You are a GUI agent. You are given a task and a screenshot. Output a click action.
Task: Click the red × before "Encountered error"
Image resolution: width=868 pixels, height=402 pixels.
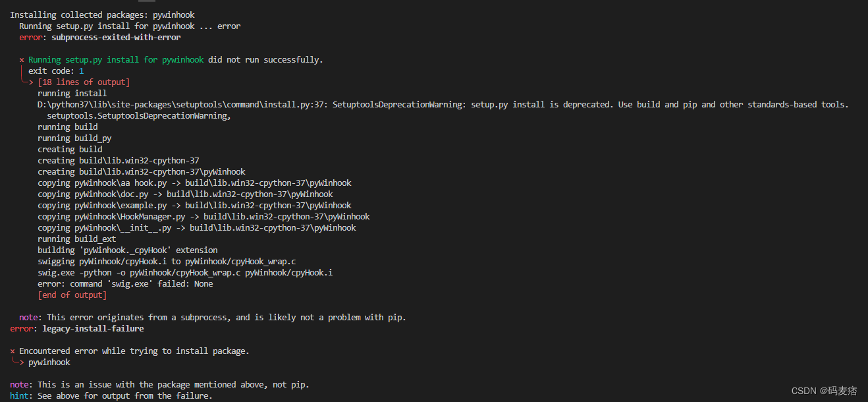point(13,351)
